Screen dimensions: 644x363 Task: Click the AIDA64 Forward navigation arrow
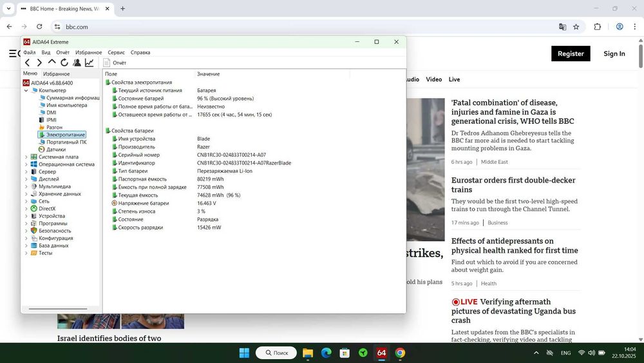[x=39, y=63]
